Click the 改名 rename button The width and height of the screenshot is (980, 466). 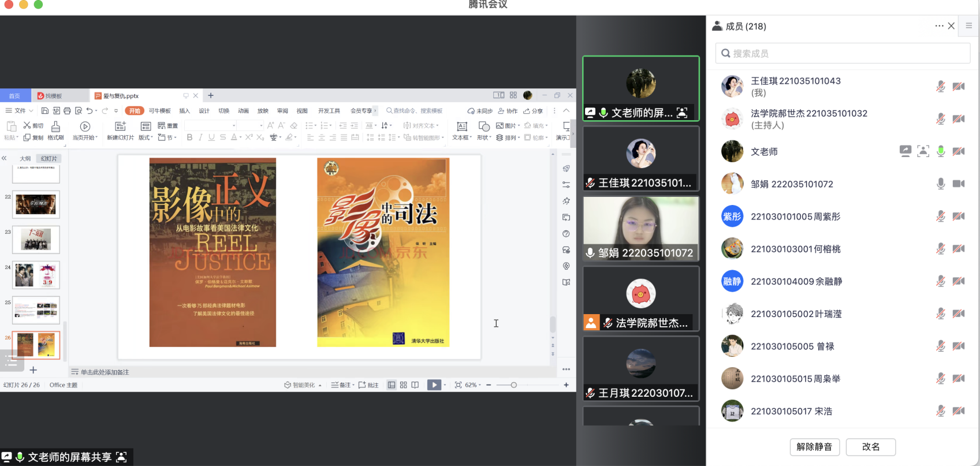[x=871, y=447]
